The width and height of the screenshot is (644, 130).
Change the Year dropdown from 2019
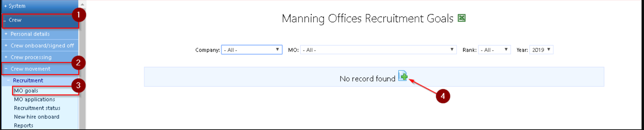coord(542,50)
